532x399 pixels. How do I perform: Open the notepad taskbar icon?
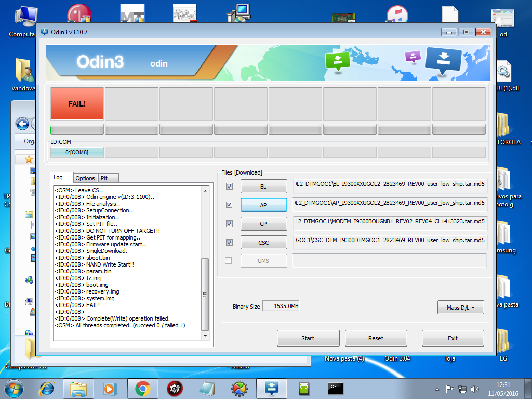pyautogui.click(x=207, y=389)
